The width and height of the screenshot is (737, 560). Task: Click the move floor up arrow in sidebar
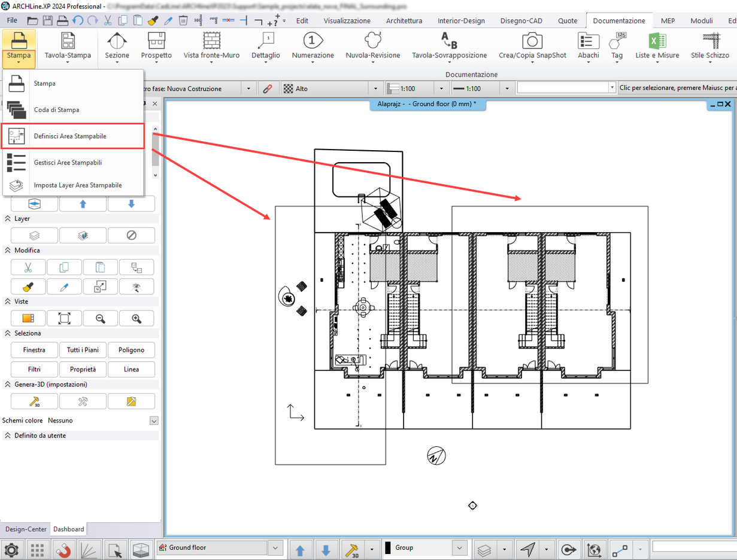(x=83, y=204)
